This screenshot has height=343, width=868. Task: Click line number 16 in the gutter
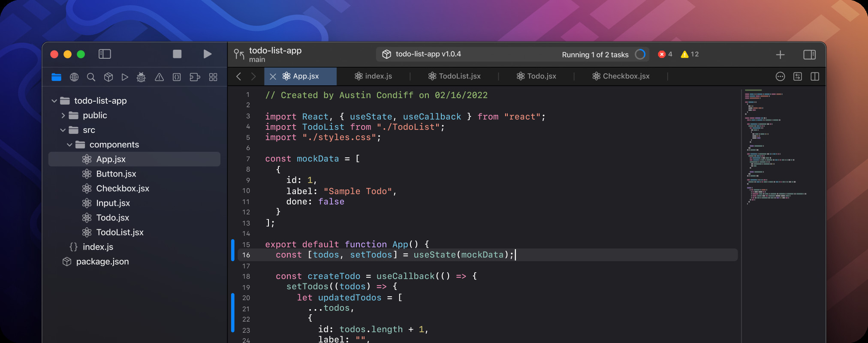pos(246,255)
